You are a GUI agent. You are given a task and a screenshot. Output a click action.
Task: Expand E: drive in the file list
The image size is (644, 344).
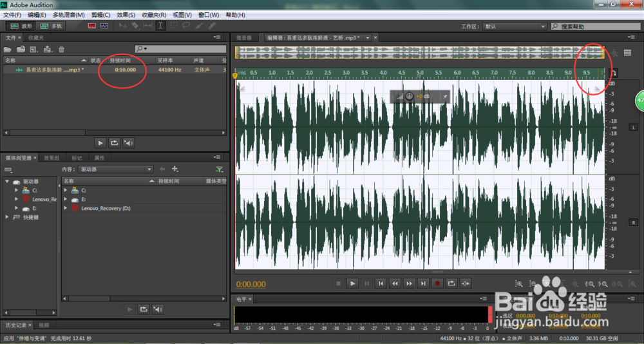click(x=65, y=199)
